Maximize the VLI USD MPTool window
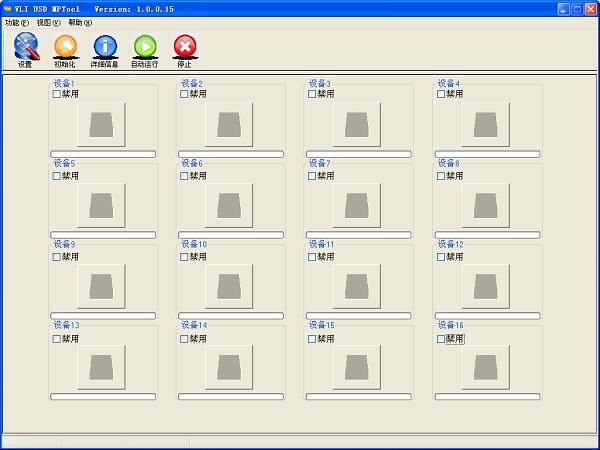The height and width of the screenshot is (450, 600). click(x=577, y=9)
